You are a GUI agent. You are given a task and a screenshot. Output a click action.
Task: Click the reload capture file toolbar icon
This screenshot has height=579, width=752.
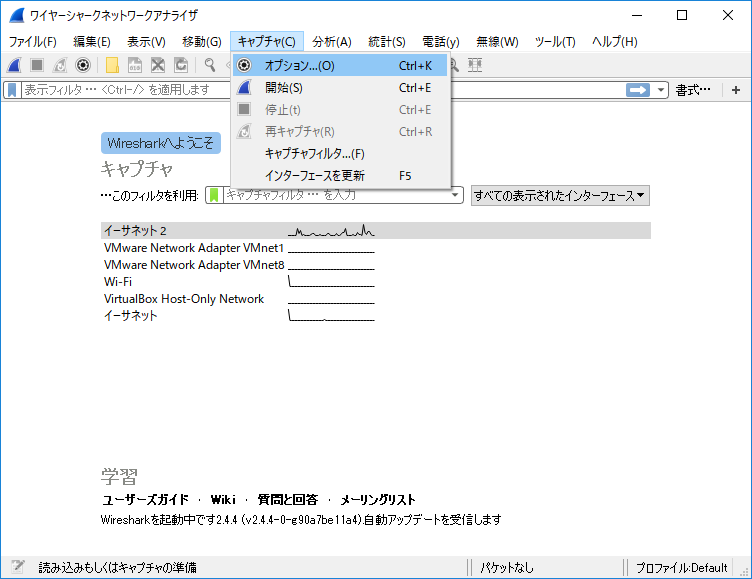181,65
